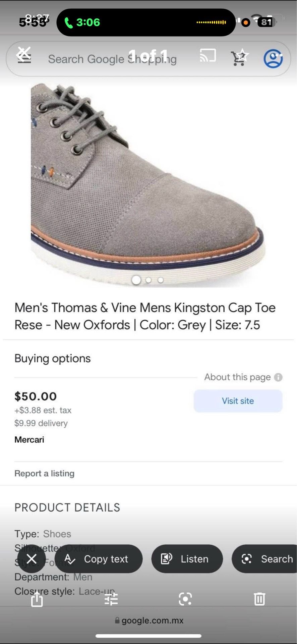
Task: Select the second image carousel dot
Action: 148,280
